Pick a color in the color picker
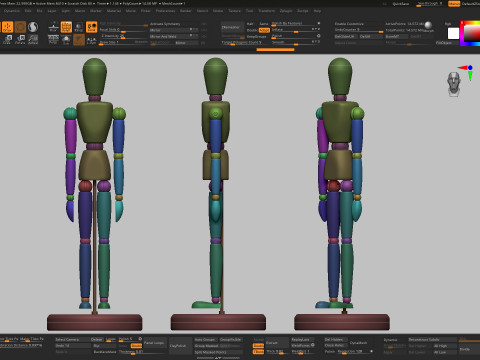 pyautogui.click(x=470, y=33)
